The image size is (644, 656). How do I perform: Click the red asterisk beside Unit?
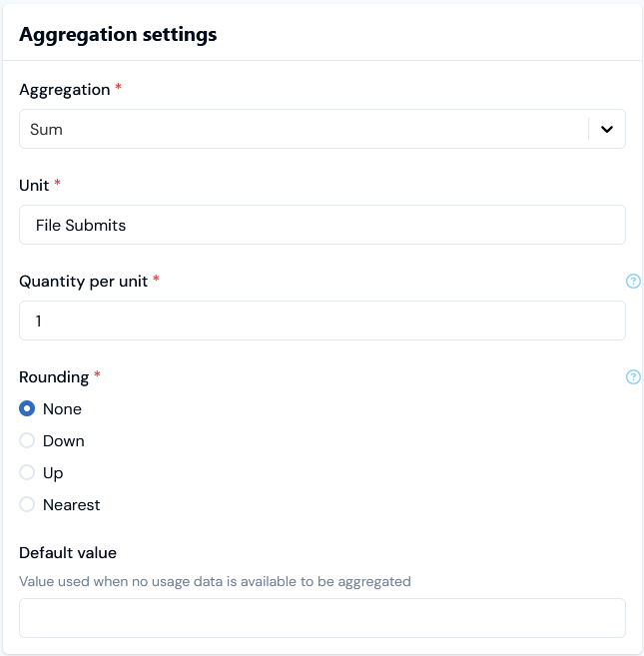coord(57,182)
